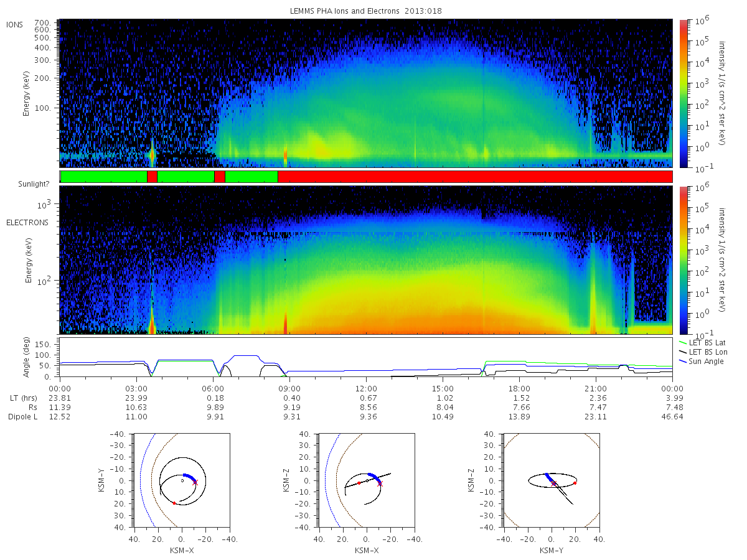The width and height of the screenshot is (747, 560).
Task: Click the "18:00" time tick label
Action: [519, 389]
